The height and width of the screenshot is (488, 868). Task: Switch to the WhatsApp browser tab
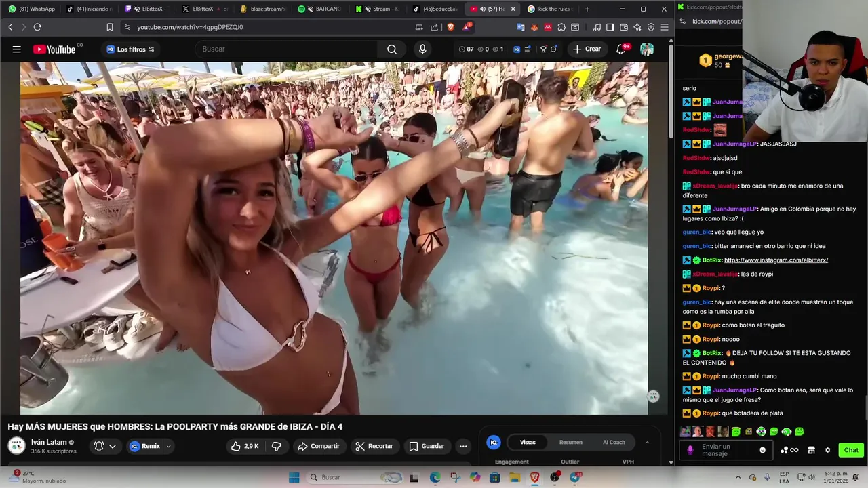tap(32, 9)
